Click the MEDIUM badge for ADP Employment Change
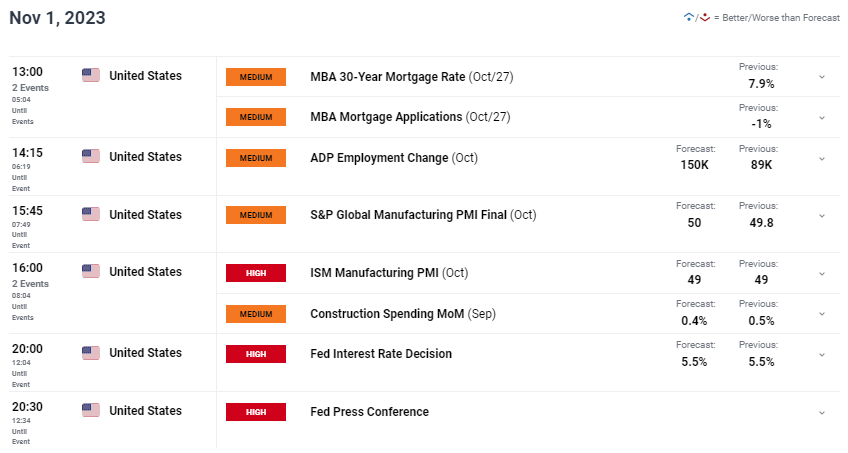Image resolution: width=848 pixels, height=453 pixels. pyautogui.click(x=256, y=158)
